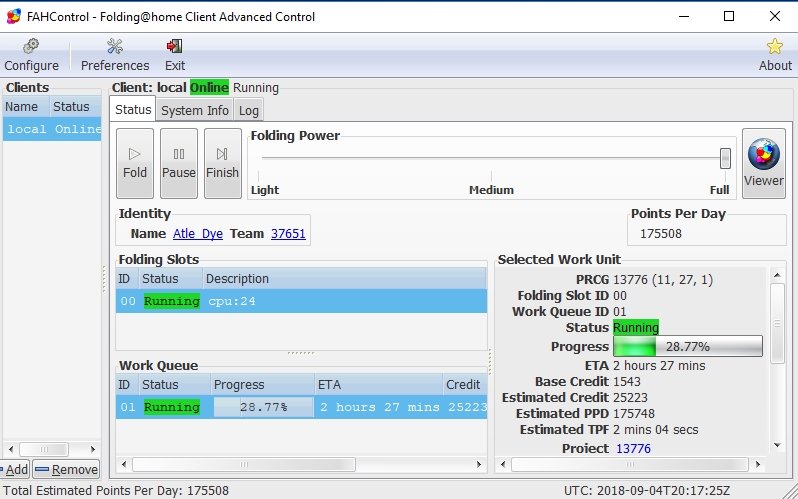Click the Estimated PPD value 175748
The image size is (798, 499).
634,414
